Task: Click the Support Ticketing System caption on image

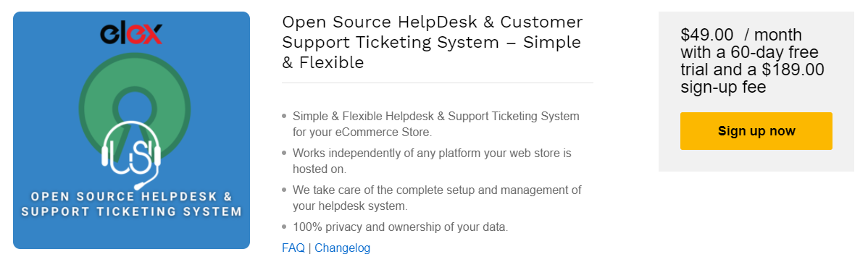Action: [x=131, y=212]
